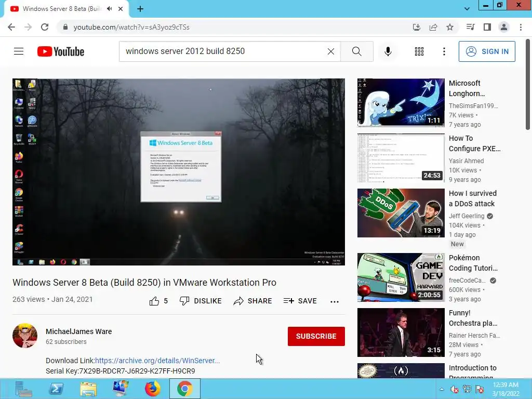
Task: Open the network tray icon
Action: click(x=467, y=389)
